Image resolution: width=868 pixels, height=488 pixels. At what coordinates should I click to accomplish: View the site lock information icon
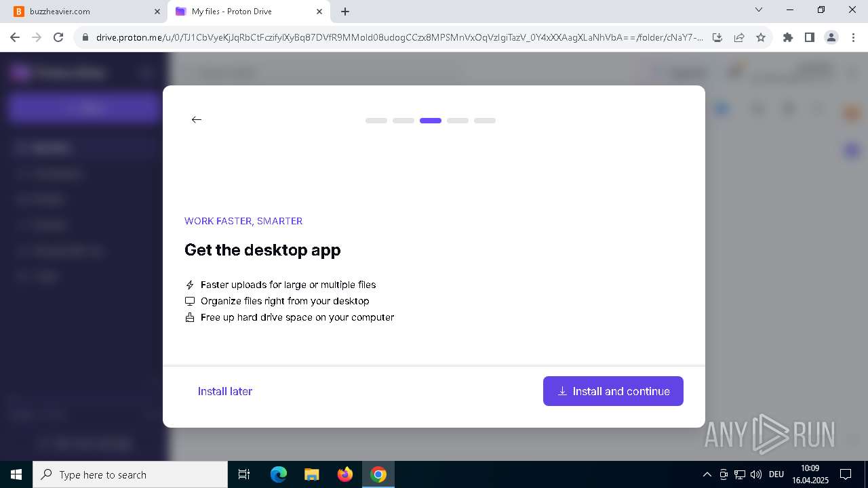click(x=85, y=37)
